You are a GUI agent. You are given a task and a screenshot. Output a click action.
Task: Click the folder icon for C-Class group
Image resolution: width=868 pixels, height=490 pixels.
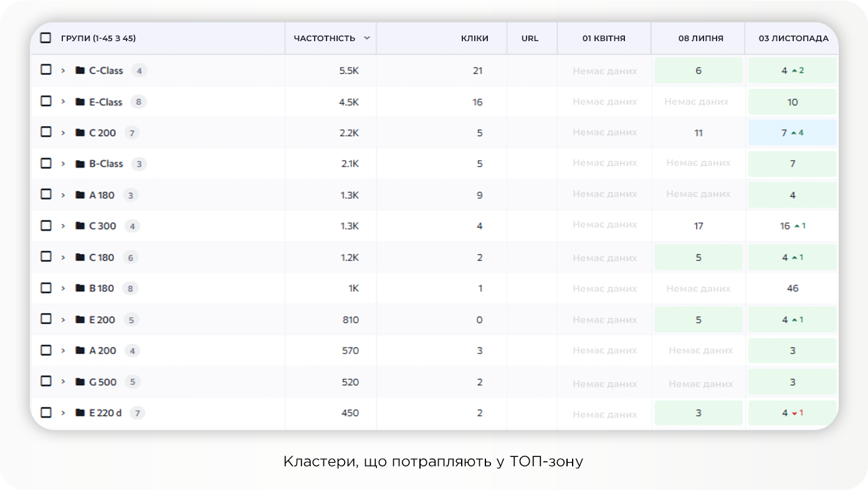(x=80, y=70)
